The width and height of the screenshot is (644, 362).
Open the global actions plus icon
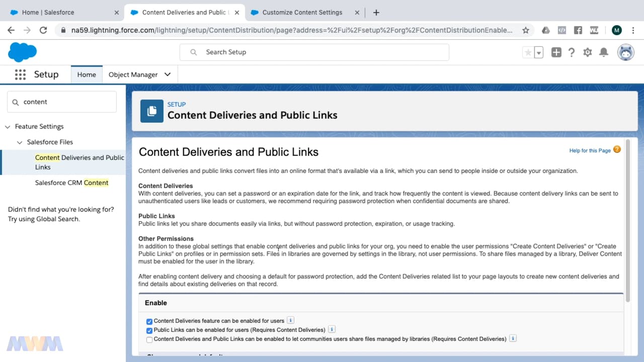point(556,52)
